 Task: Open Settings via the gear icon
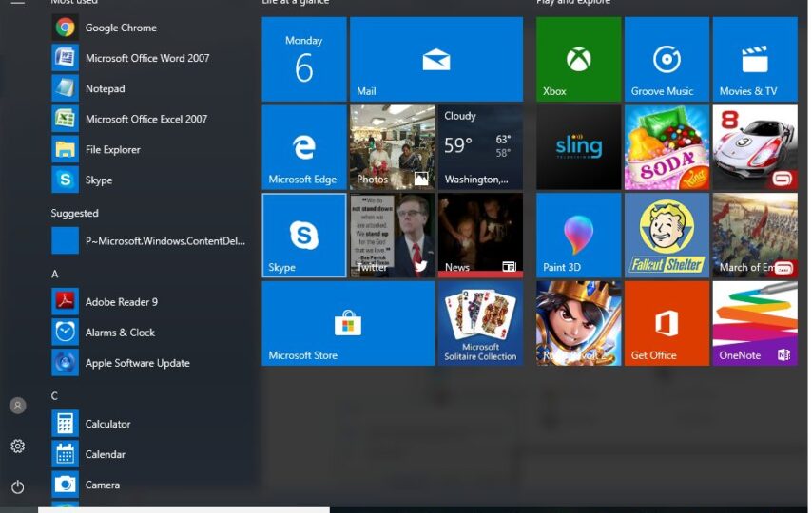click(18, 446)
